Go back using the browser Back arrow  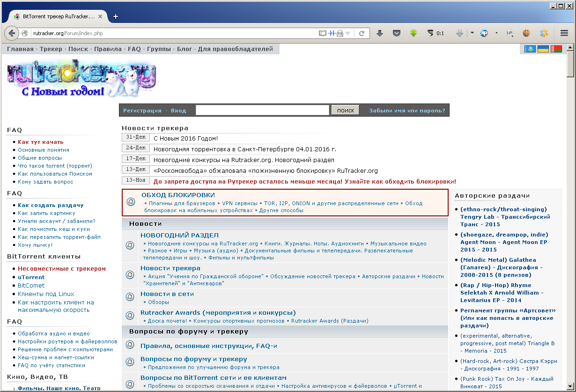pyautogui.click(x=11, y=33)
